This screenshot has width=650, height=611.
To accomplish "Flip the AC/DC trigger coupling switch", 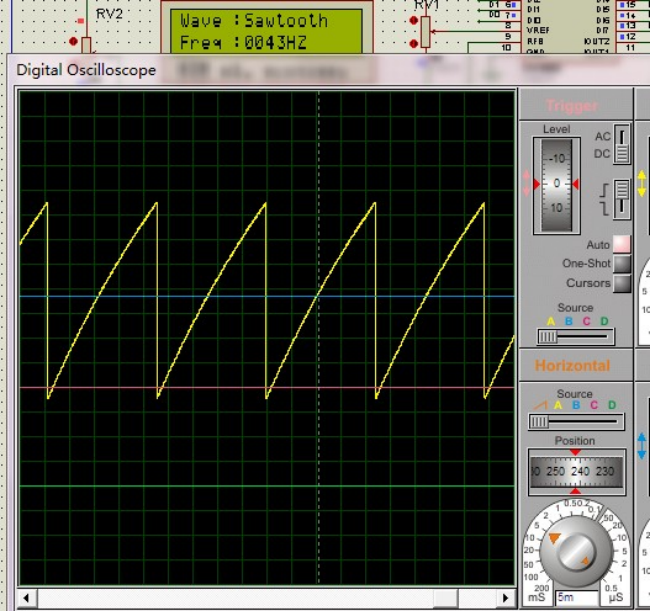I will pyautogui.click(x=622, y=144).
